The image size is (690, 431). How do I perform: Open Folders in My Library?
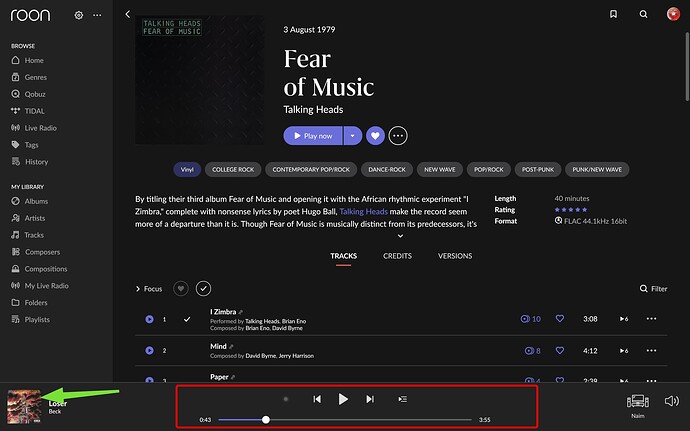click(29, 303)
